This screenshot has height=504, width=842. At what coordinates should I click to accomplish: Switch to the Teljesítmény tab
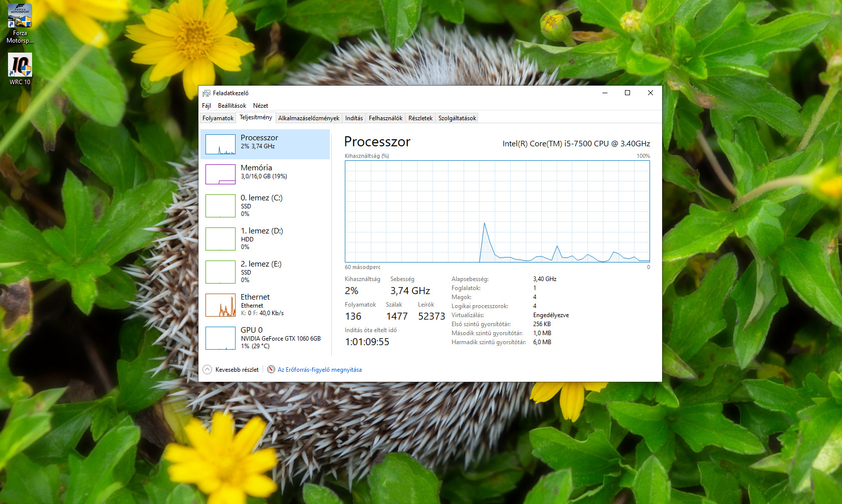256,117
